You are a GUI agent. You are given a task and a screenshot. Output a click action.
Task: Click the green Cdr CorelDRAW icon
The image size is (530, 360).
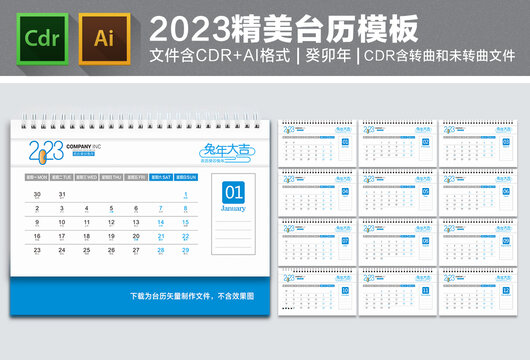click(42, 39)
